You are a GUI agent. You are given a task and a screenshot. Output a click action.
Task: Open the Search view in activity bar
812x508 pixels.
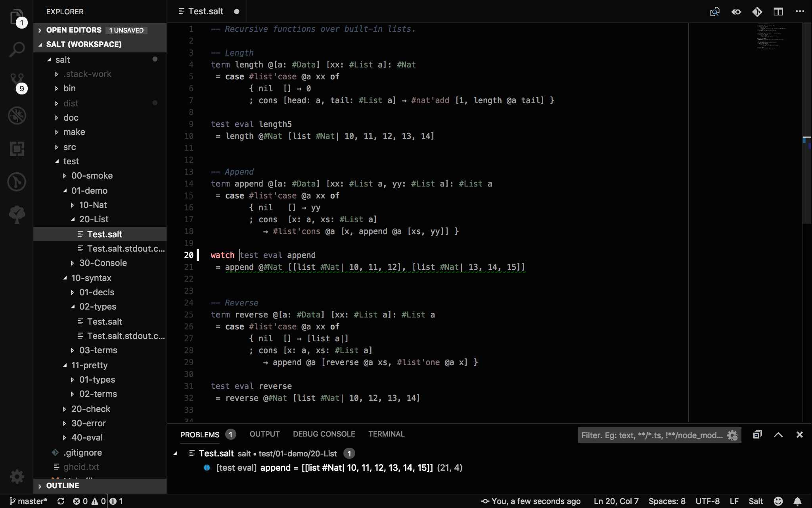coord(17,50)
